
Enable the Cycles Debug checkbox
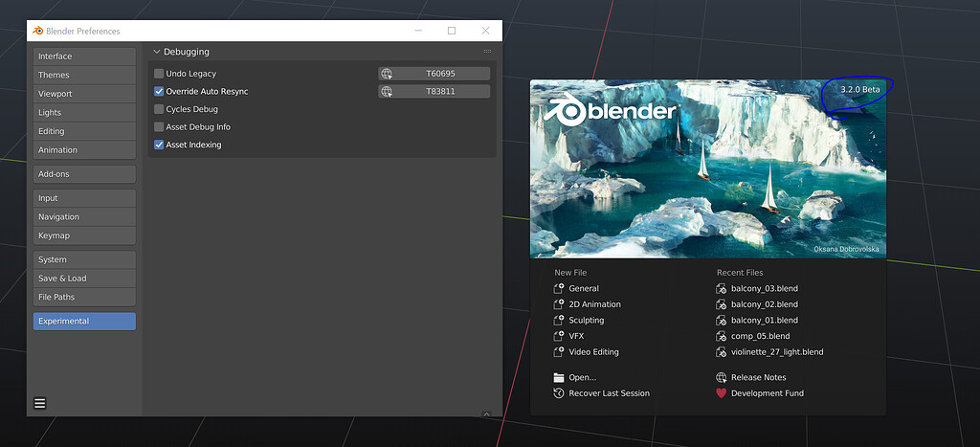[159, 109]
